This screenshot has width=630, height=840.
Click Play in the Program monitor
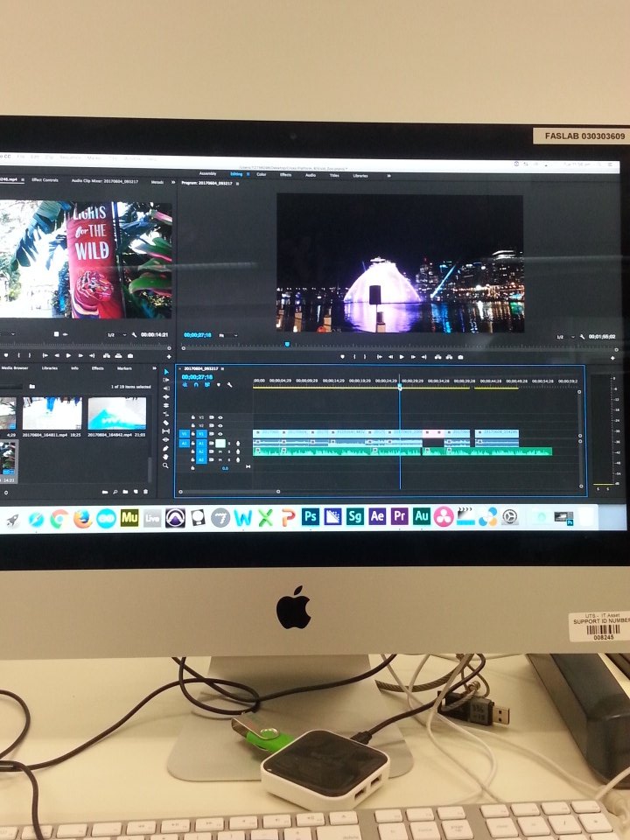(402, 357)
